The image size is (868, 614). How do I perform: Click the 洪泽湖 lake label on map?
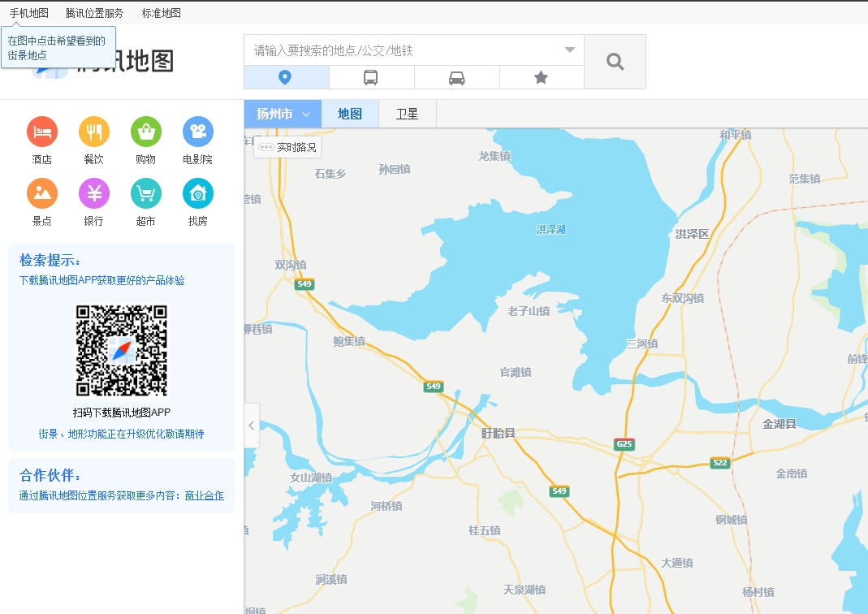point(551,230)
